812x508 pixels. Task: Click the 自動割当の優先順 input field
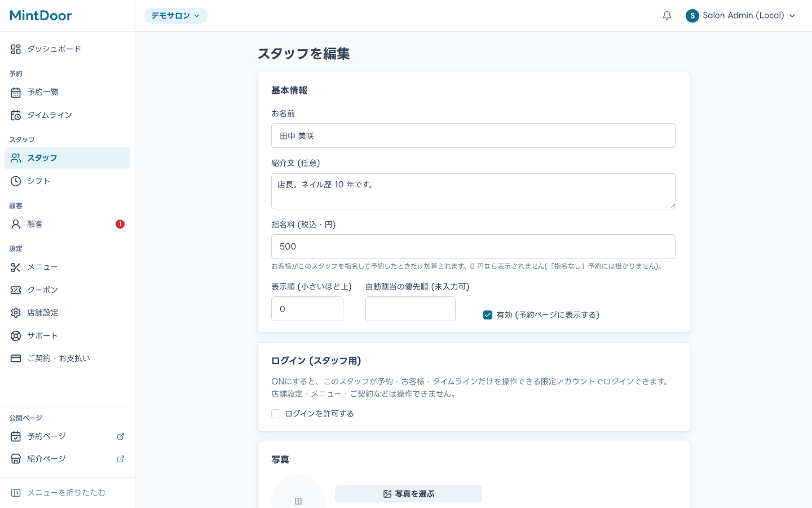click(x=411, y=309)
